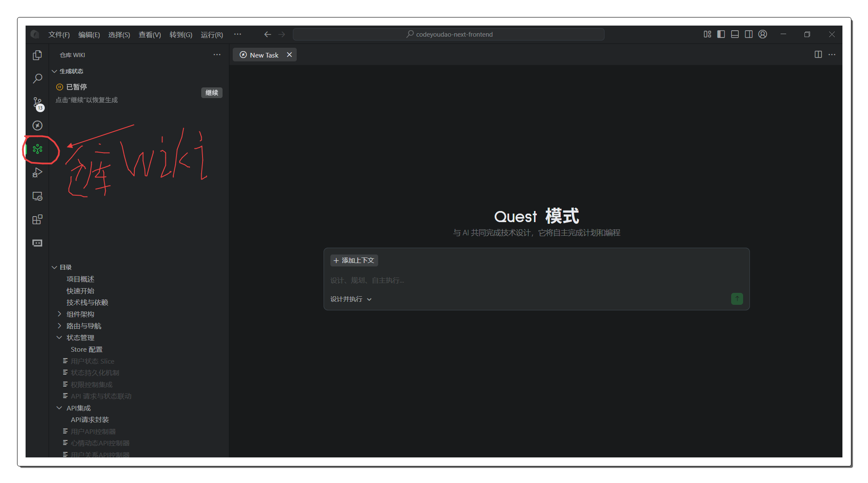Open the account profile icon
Image resolution: width=868 pixels, height=483 pixels.
763,34
